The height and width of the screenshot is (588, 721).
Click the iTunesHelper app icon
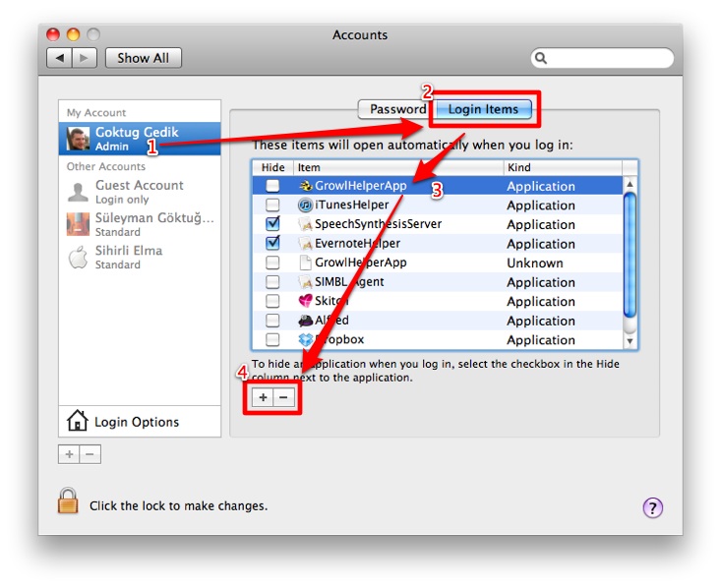tap(305, 206)
